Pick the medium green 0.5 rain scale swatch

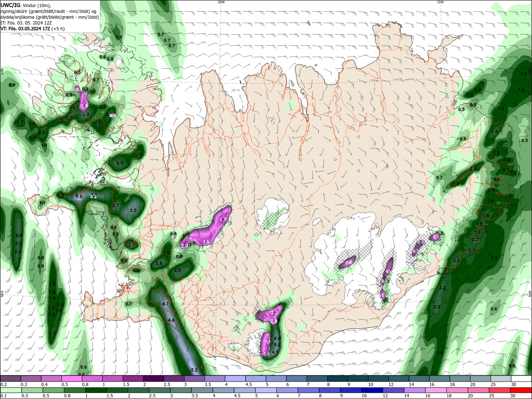click(x=53, y=390)
